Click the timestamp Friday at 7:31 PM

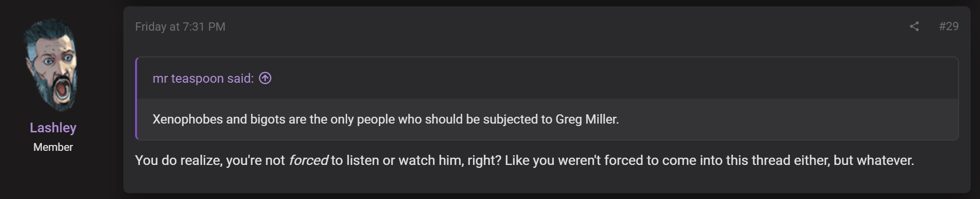point(180,27)
